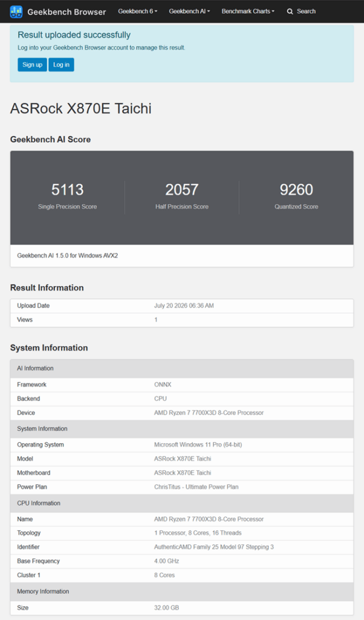Click the 9260 Quantized score value
The height and width of the screenshot is (620, 364).
click(296, 190)
